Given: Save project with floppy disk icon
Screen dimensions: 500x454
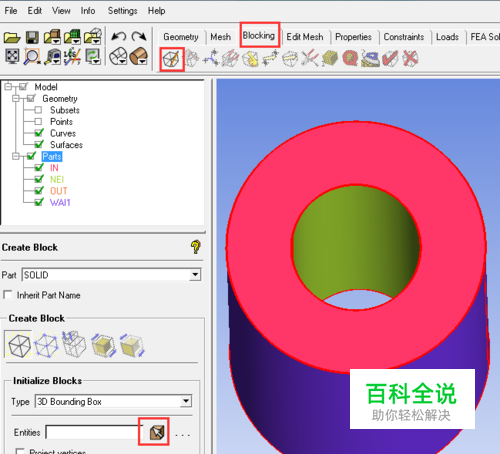Looking at the screenshot, I should pos(32,37).
